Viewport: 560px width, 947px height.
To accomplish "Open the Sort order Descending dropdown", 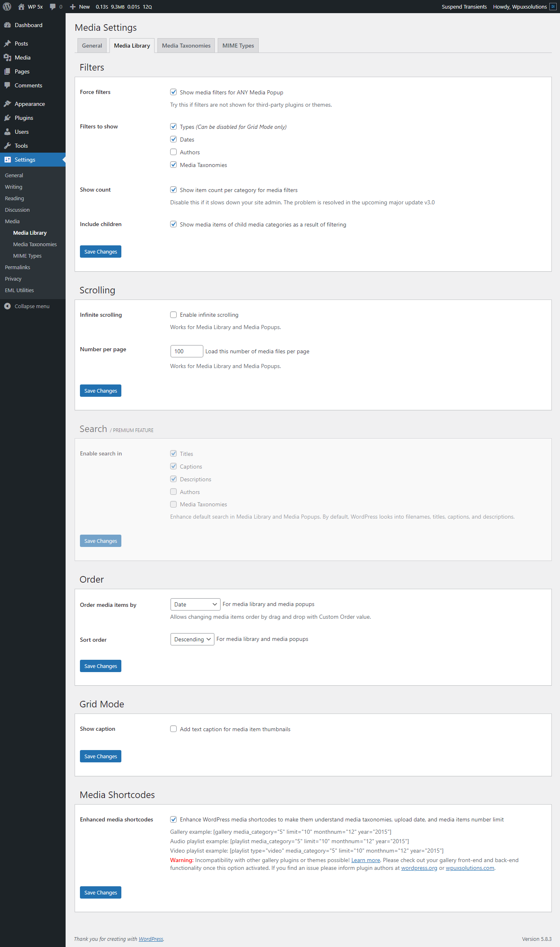I will (192, 639).
